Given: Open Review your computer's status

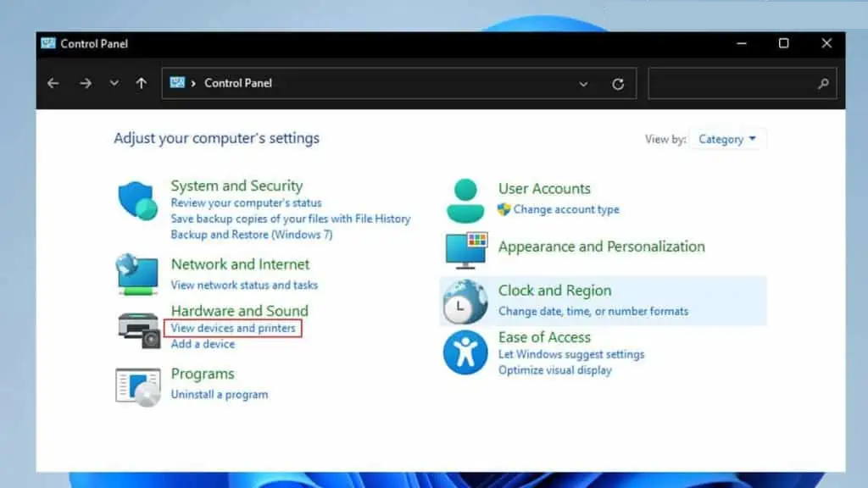Looking at the screenshot, I should (246, 203).
